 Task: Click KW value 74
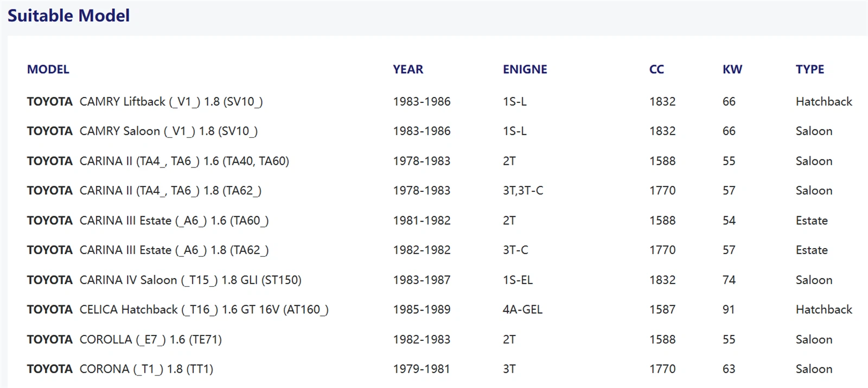point(729,280)
